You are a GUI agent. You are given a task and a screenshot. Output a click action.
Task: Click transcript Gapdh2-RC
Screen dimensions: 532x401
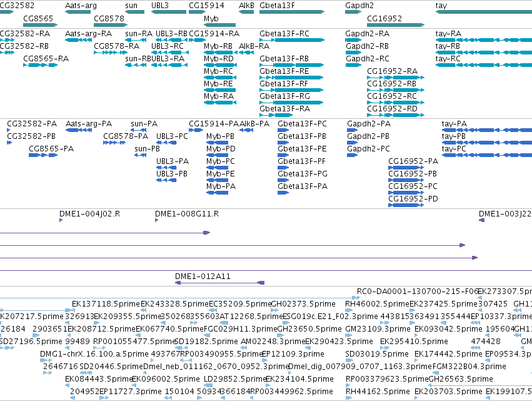(368, 59)
